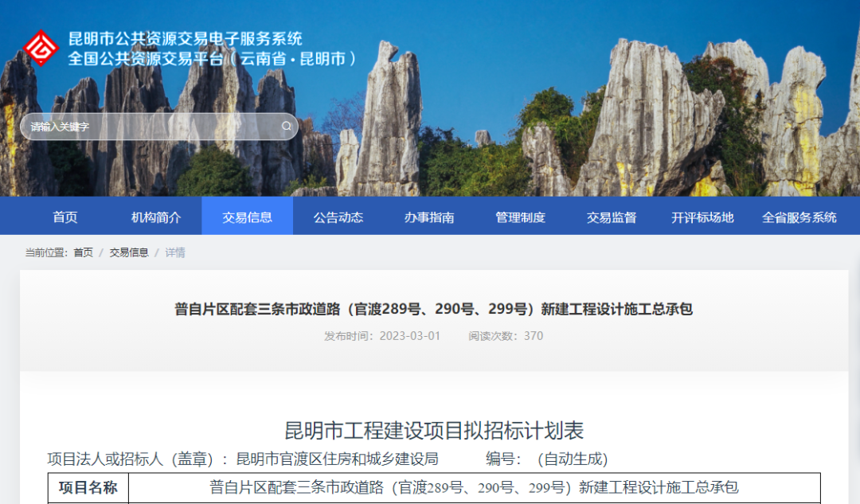Click the bold article title about 普自片区 roads

tap(434, 309)
